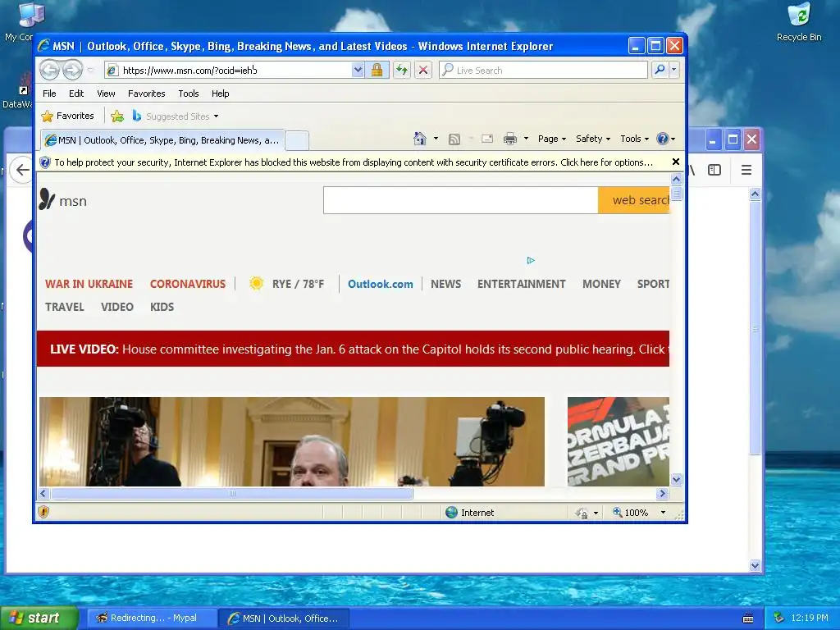Click the Read Mail envelope icon
The width and height of the screenshot is (840, 630).
click(x=487, y=139)
